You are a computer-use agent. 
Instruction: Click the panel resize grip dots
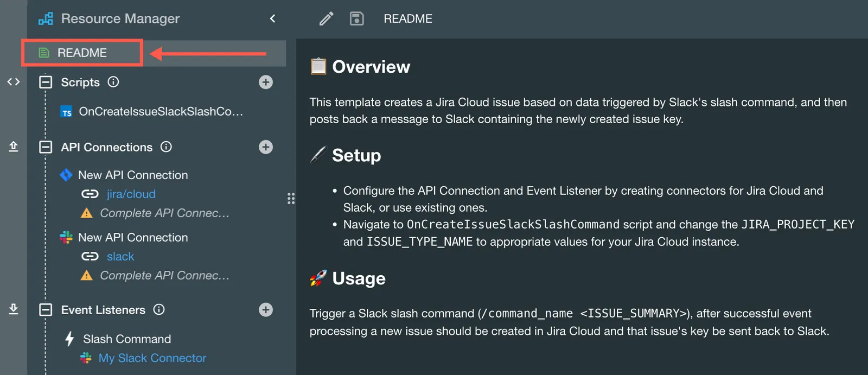tap(291, 199)
